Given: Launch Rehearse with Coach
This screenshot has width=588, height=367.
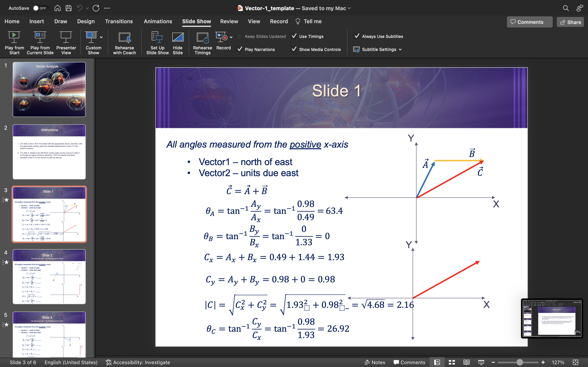Looking at the screenshot, I should point(124,42).
